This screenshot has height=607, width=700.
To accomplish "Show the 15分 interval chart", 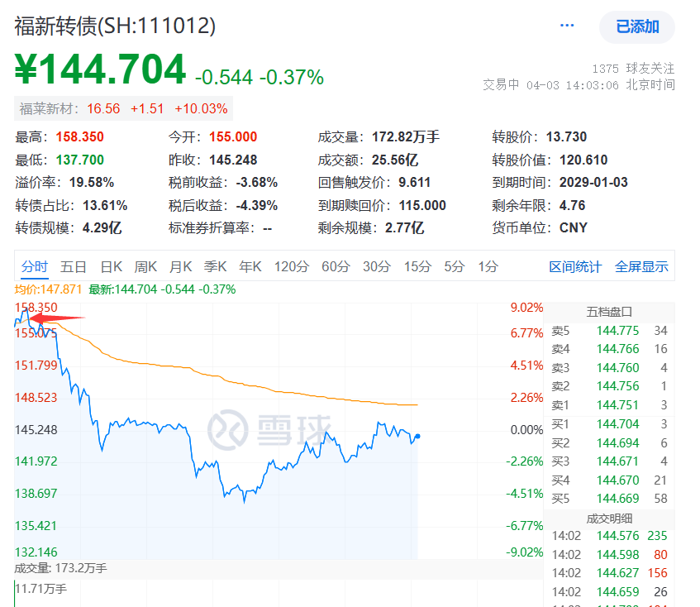I will click(x=417, y=266).
